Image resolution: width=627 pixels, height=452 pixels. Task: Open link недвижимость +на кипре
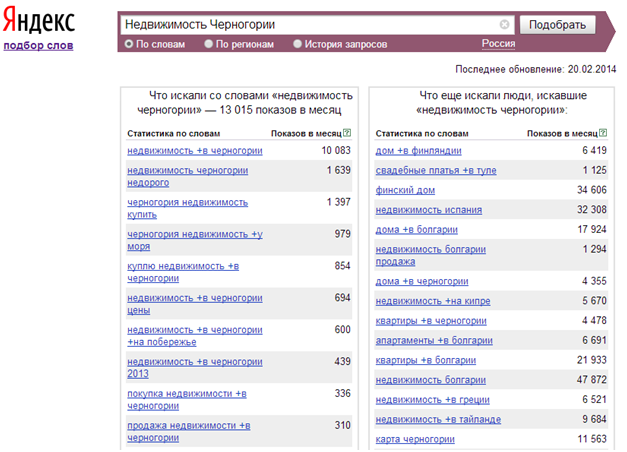coord(433,301)
